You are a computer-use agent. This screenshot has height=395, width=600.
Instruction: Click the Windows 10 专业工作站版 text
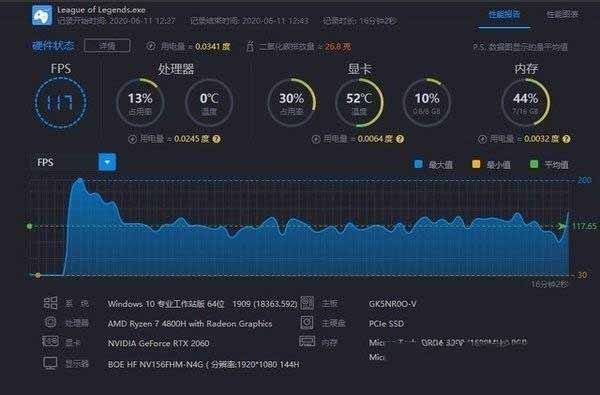click(x=166, y=304)
